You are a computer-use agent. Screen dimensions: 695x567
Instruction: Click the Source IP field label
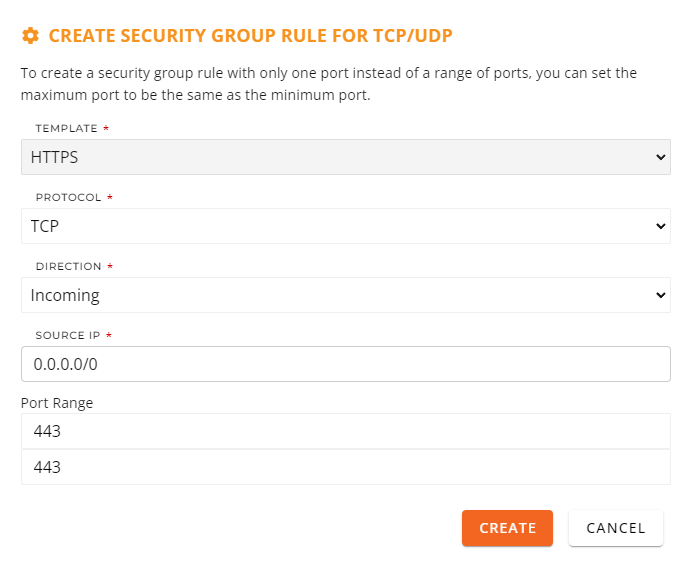click(68, 336)
